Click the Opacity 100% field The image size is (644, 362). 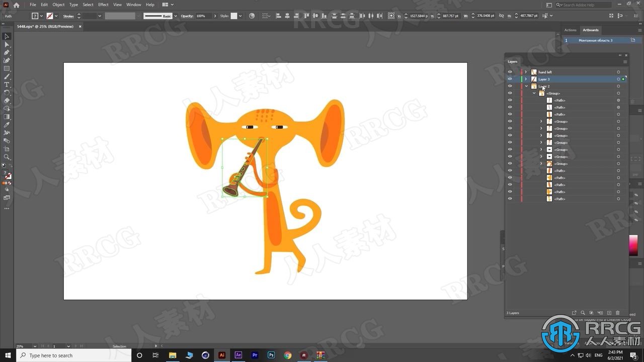203,16
